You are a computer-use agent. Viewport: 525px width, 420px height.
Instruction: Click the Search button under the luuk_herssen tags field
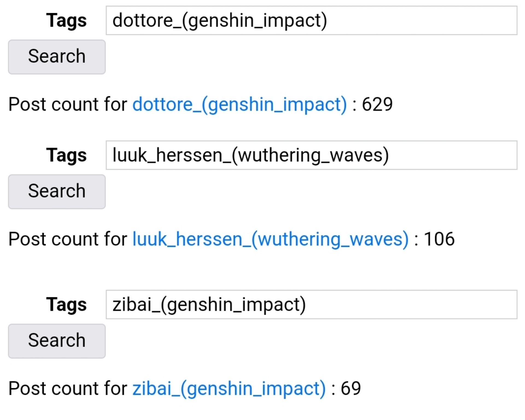click(57, 192)
